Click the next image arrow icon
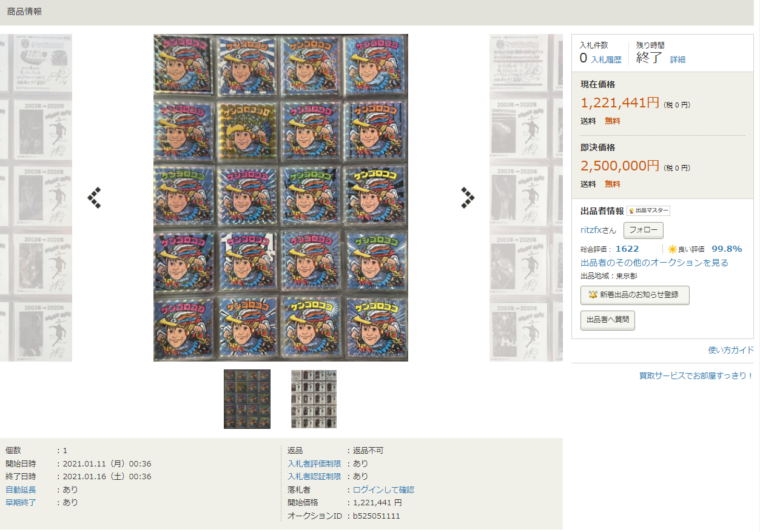760x532 pixels. (x=468, y=198)
